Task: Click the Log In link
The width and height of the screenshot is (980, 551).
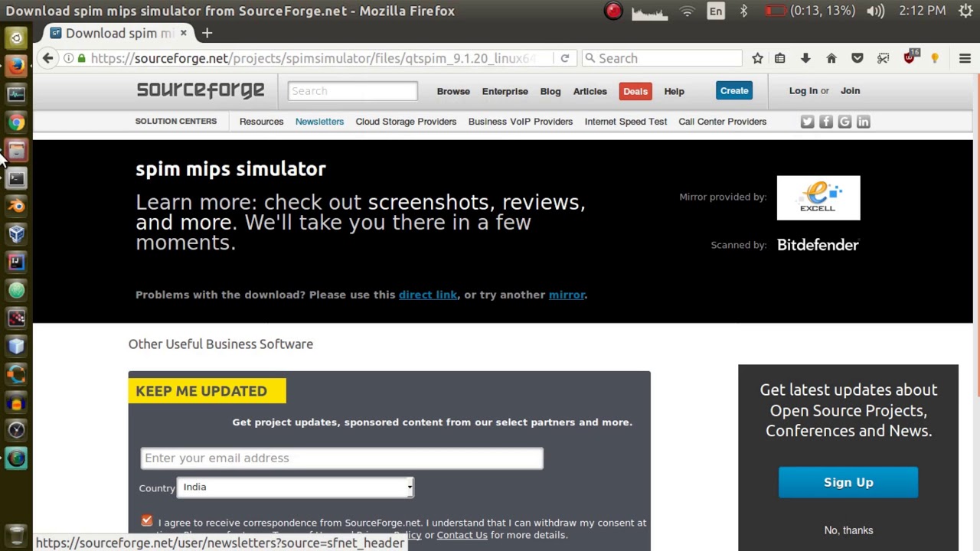Action: tap(803, 90)
